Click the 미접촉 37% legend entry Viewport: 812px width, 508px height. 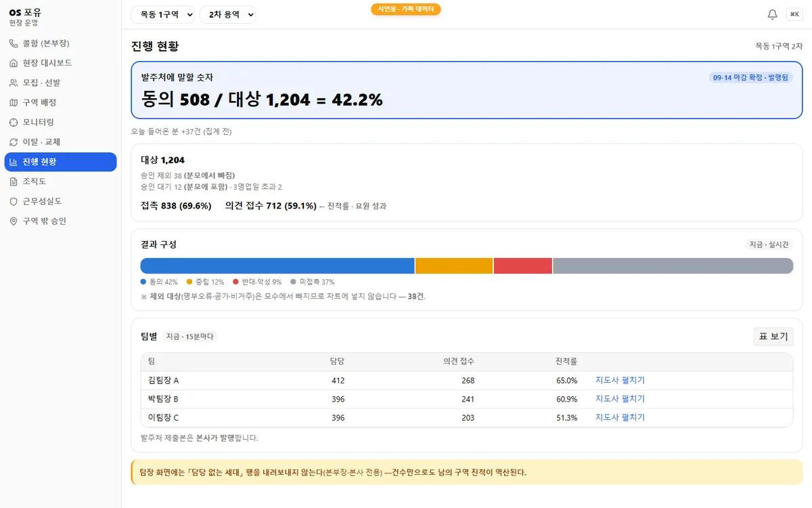pyautogui.click(x=313, y=282)
